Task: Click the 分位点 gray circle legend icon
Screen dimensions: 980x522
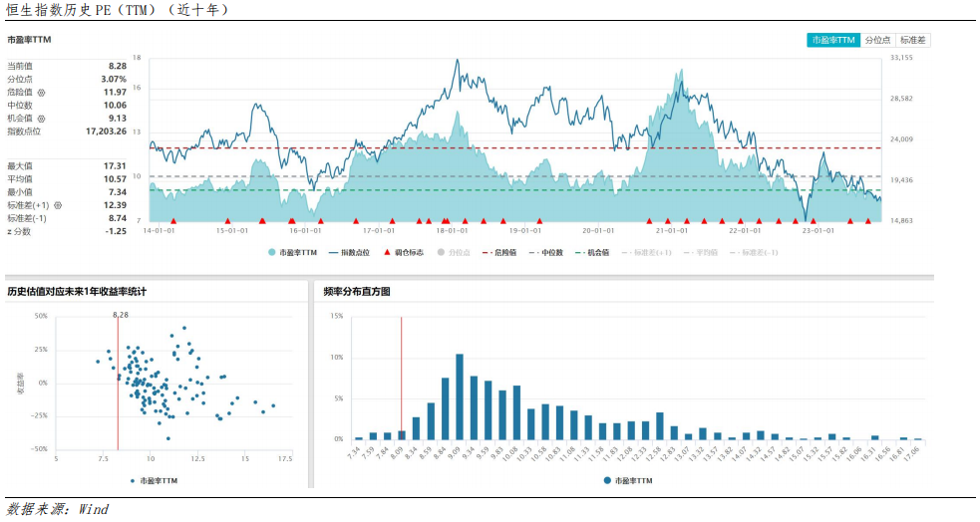Action: (x=441, y=252)
